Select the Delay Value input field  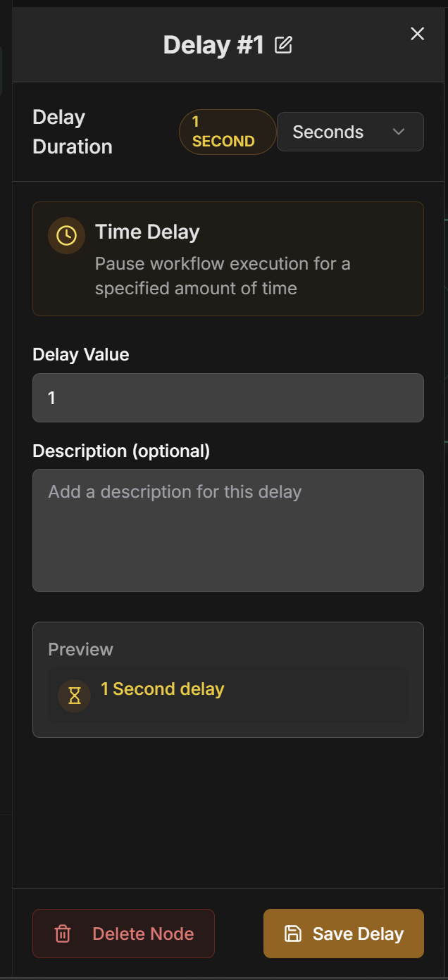(x=228, y=397)
